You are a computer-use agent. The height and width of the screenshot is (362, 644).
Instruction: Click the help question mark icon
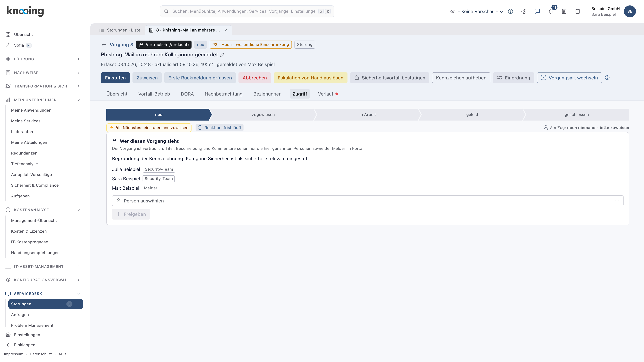(x=511, y=12)
